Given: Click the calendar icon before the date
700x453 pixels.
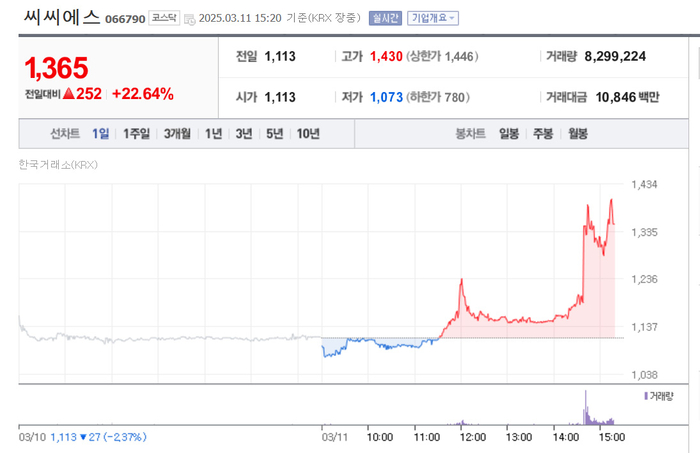Looking at the screenshot, I should pyautogui.click(x=190, y=19).
